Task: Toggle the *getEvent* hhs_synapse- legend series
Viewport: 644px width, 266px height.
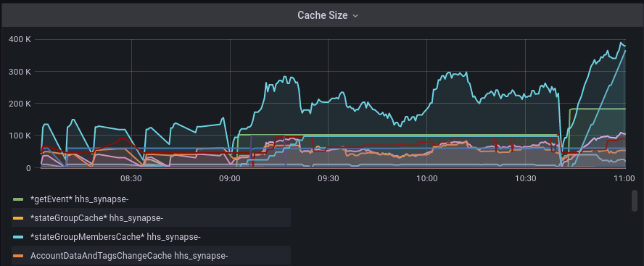Action: 80,199
